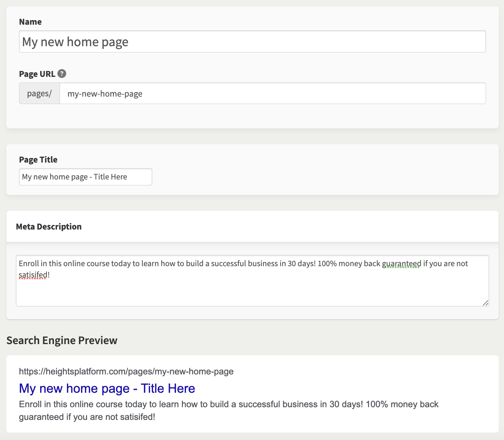Click the 'pages/' URL prefix box
Viewport: 504px width, 440px height.
click(39, 93)
